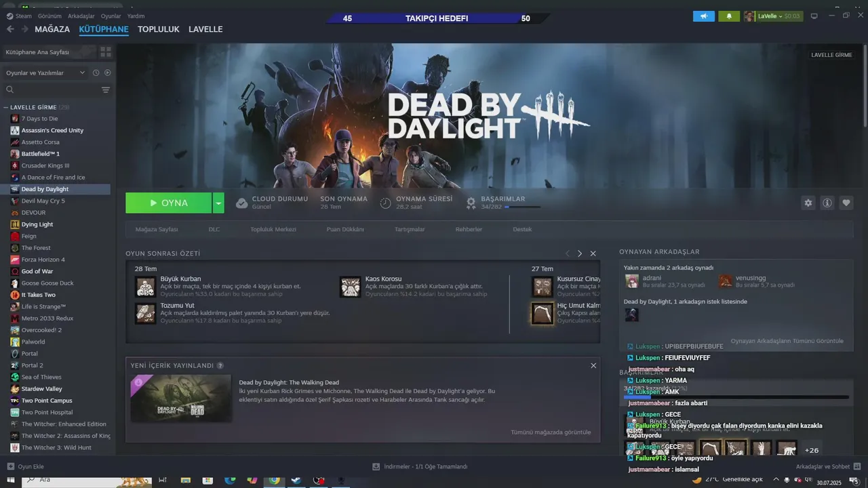Open the Steam menu

tap(19, 16)
